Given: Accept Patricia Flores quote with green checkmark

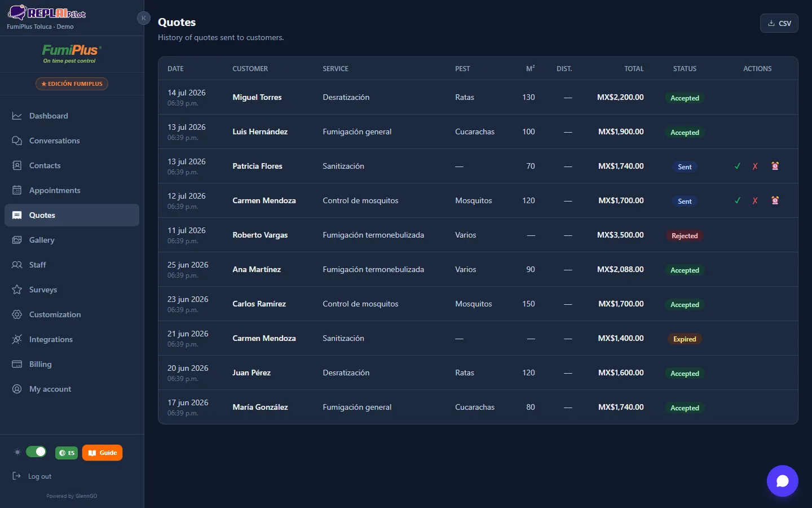Looking at the screenshot, I should tap(737, 166).
